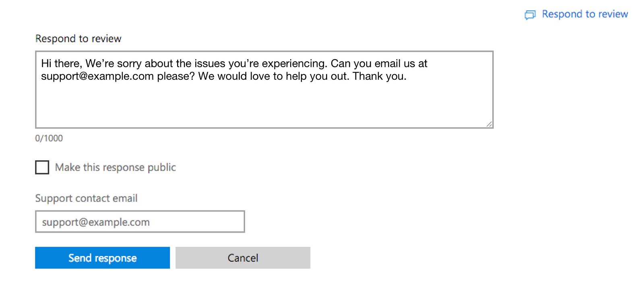
Task: Enable the Make this response public checkbox
Action: 42,167
